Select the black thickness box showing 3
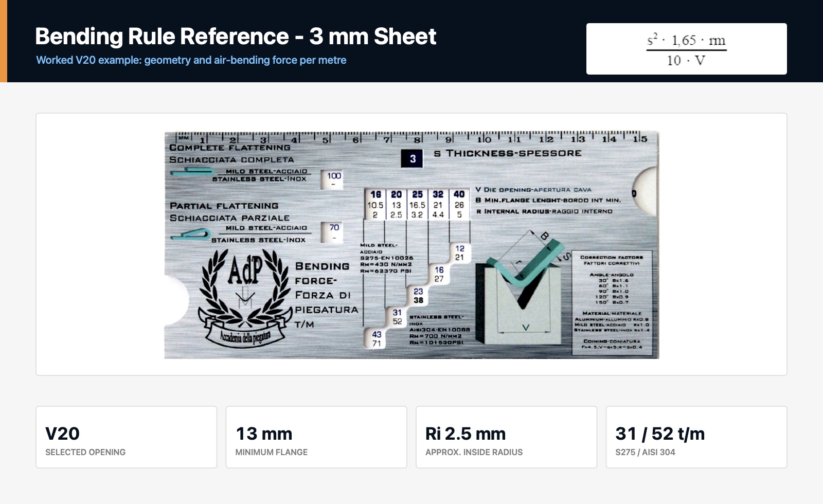823x504 pixels. (412, 158)
